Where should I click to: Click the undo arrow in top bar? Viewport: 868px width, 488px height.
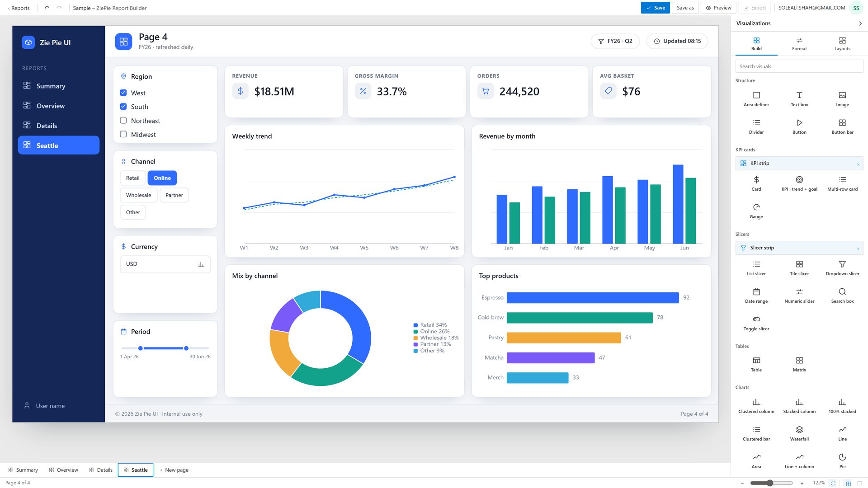click(47, 8)
